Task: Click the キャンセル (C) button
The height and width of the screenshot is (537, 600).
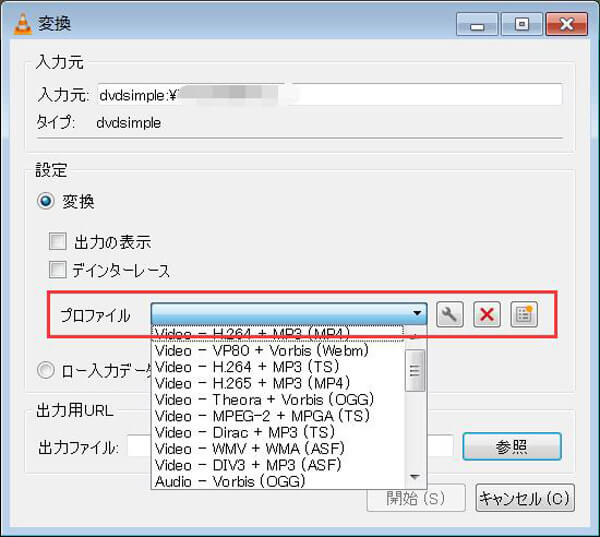Action: click(x=525, y=498)
